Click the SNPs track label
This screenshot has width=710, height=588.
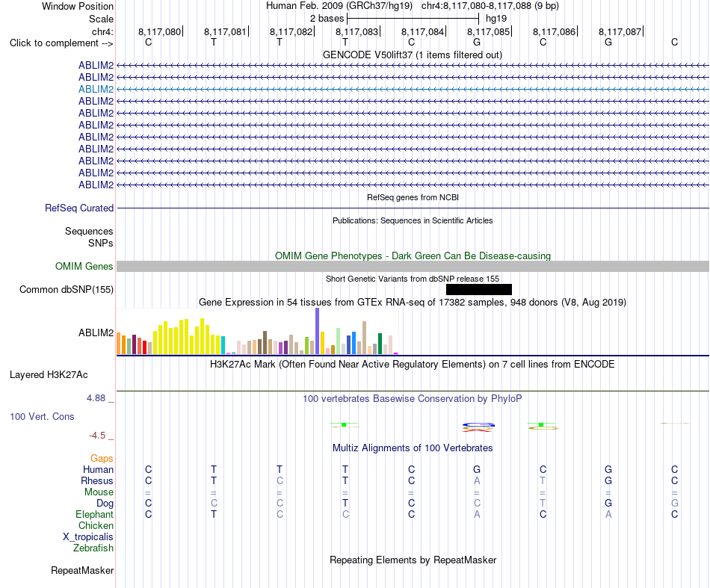pyautogui.click(x=101, y=243)
